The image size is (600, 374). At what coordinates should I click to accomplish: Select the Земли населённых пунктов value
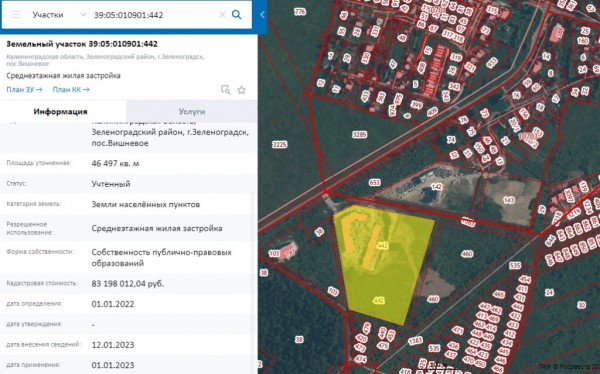click(x=146, y=204)
